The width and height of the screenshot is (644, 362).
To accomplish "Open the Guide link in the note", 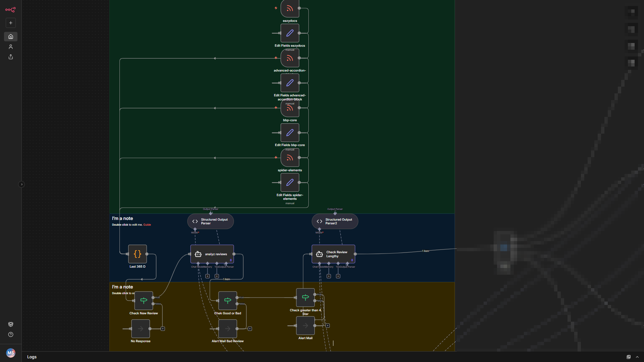I will (x=147, y=225).
